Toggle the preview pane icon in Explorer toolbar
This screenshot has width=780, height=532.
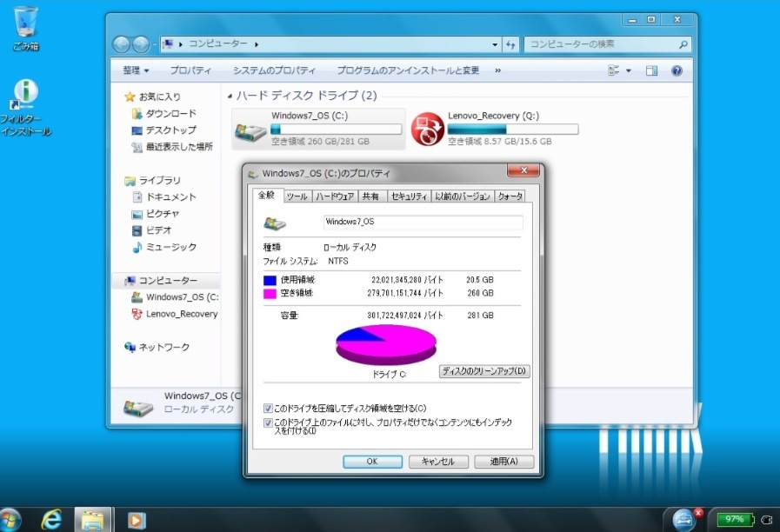(651, 70)
